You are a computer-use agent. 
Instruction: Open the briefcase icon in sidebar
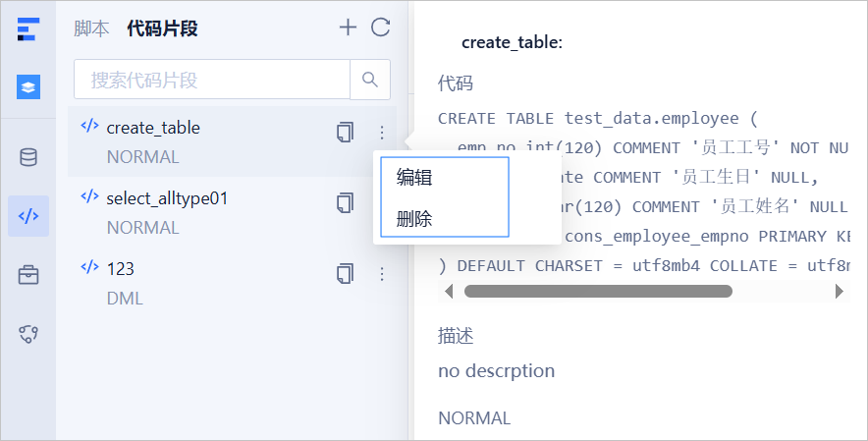click(28, 275)
